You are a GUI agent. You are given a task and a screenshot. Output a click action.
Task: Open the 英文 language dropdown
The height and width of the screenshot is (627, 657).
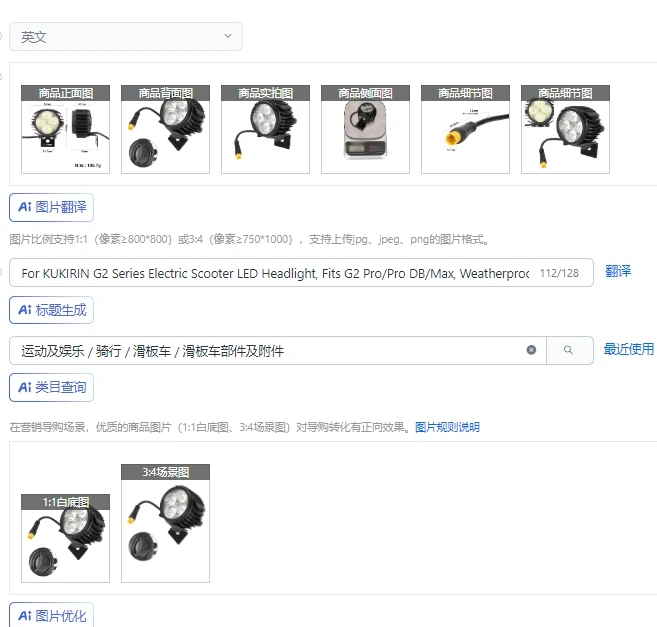click(126, 36)
